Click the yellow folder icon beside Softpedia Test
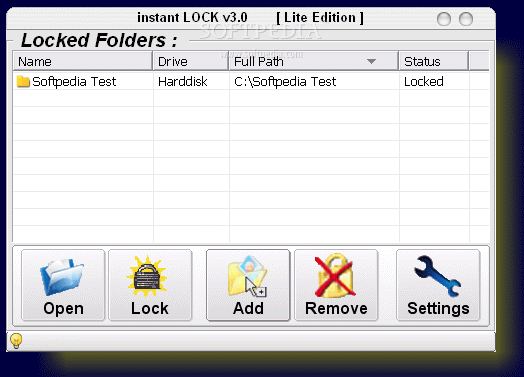 click(x=23, y=81)
